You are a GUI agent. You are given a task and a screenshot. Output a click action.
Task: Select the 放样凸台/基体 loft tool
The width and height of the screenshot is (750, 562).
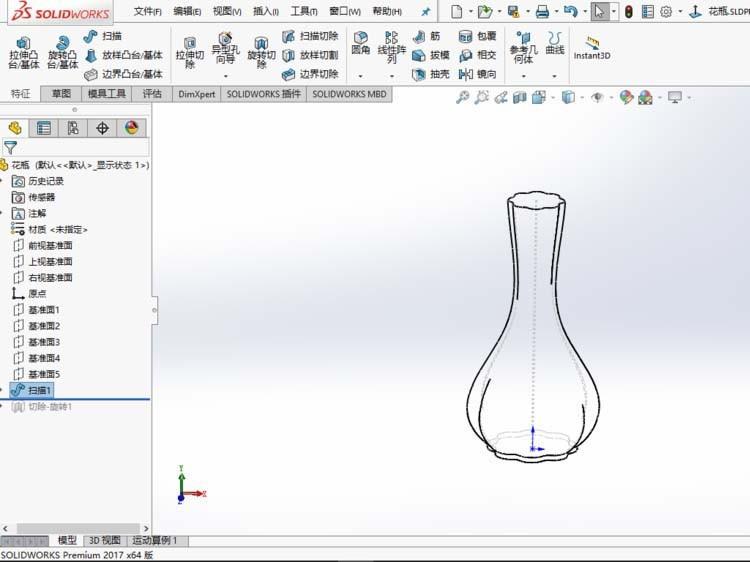[124, 55]
